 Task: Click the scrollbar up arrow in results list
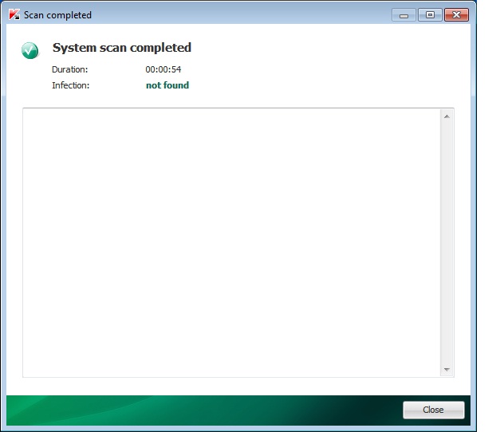tap(447, 117)
